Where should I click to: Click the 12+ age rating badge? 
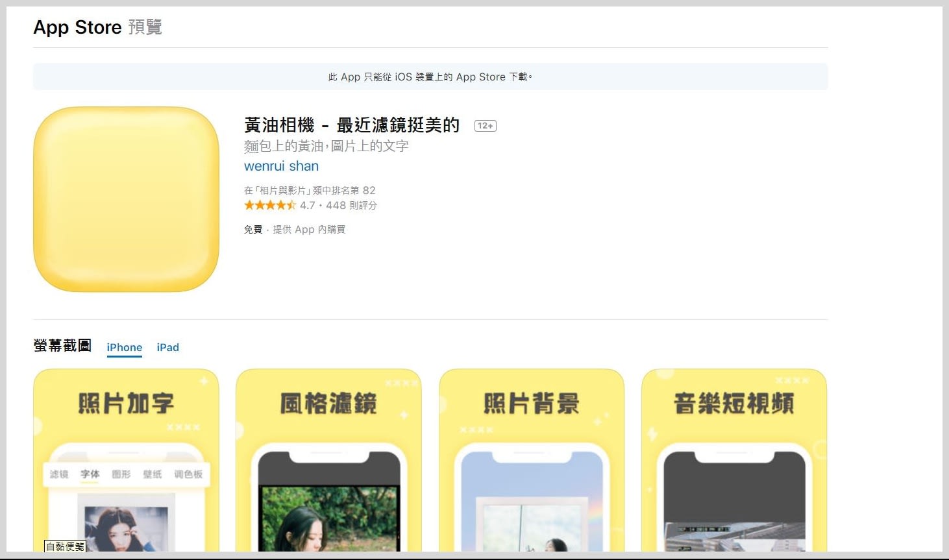(x=486, y=126)
